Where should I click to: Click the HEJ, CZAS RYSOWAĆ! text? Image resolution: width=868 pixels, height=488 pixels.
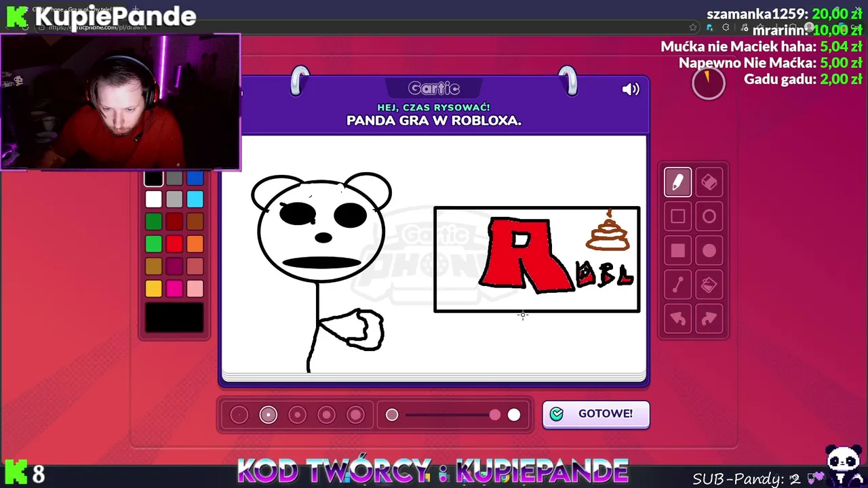coord(434,107)
